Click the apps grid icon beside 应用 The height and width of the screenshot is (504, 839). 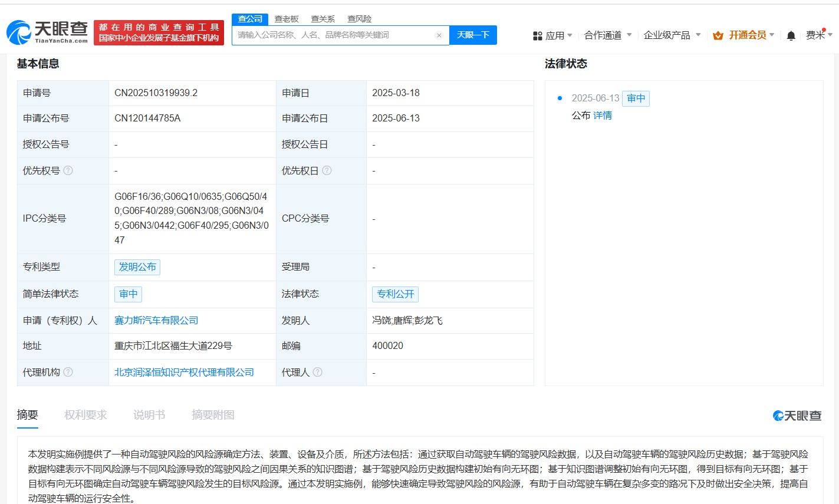pyautogui.click(x=537, y=35)
